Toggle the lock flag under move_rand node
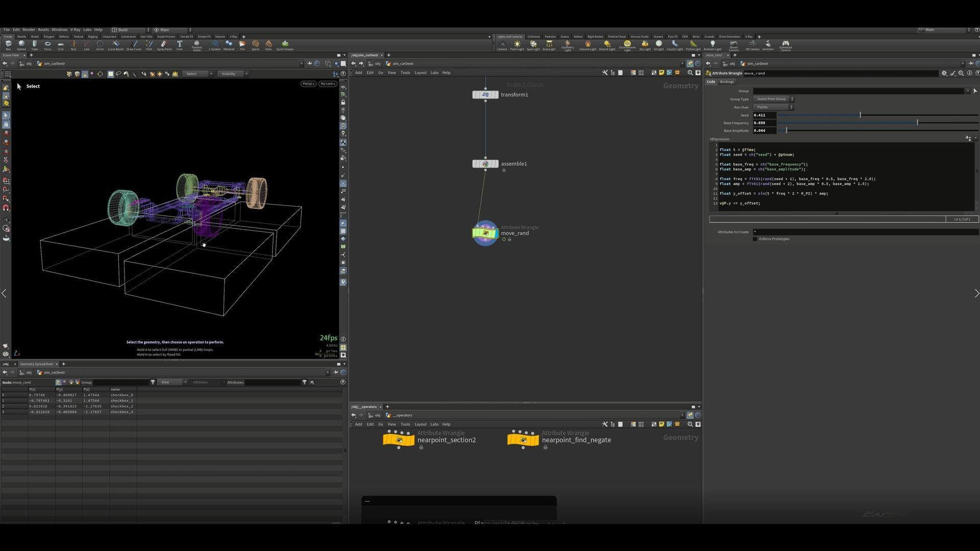This screenshot has height=551, width=980. pyautogui.click(x=509, y=239)
